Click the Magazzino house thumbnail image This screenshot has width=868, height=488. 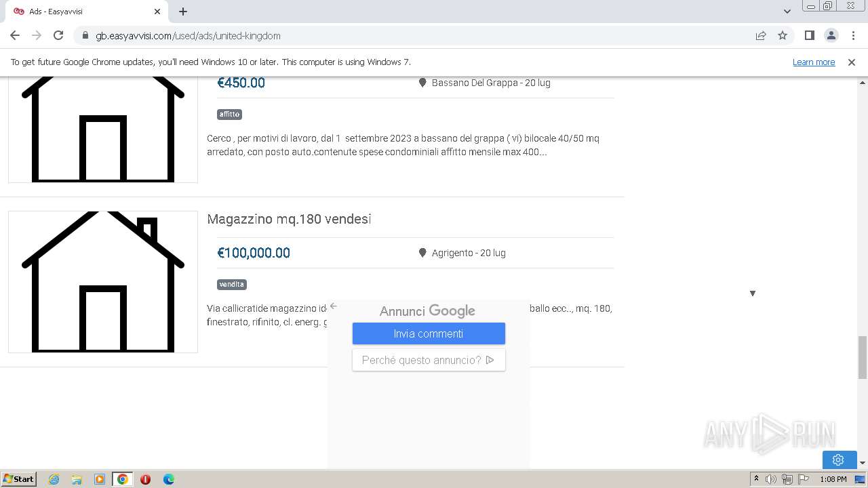click(103, 282)
